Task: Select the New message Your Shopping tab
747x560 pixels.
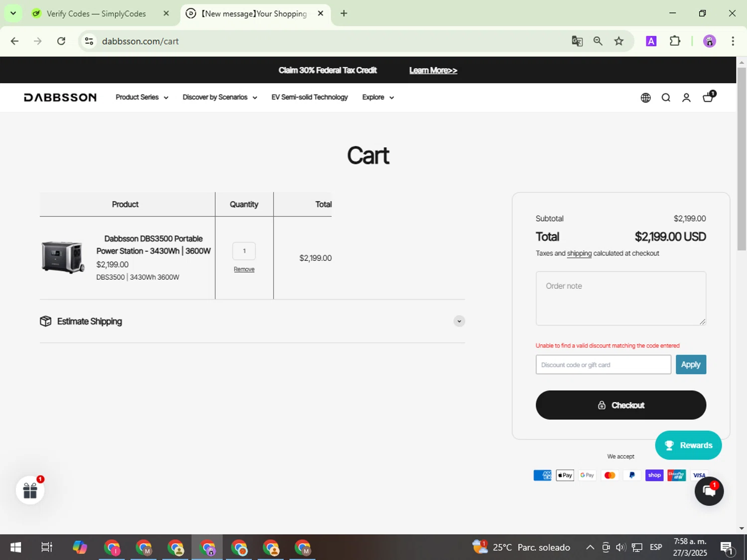Action: 254,13
